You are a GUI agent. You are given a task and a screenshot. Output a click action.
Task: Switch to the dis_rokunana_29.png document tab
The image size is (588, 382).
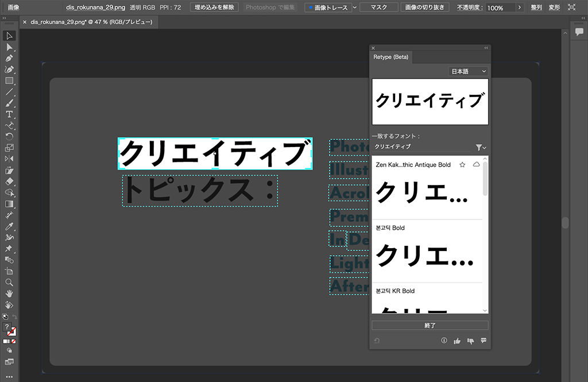91,22
